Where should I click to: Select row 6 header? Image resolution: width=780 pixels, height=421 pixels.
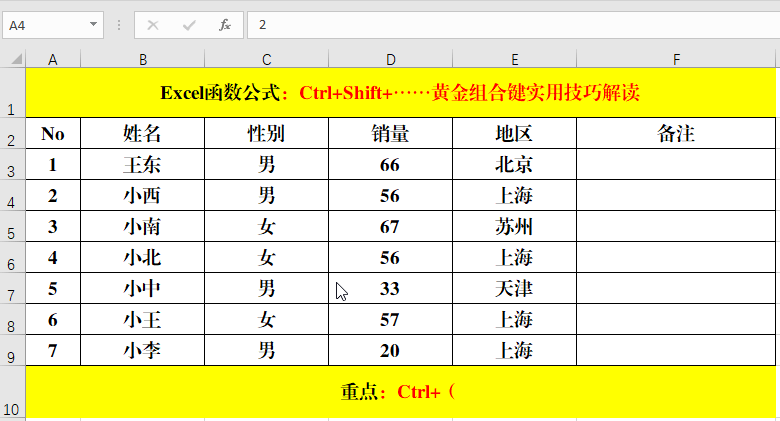12,257
